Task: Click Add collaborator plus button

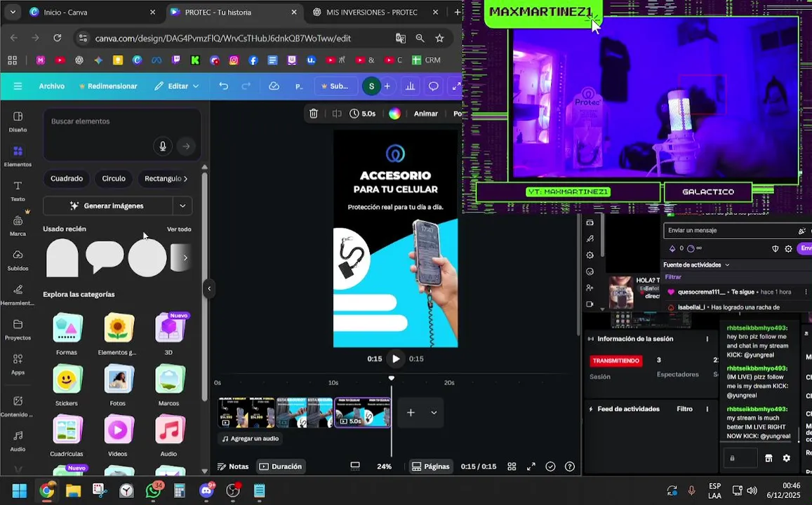Action: [x=387, y=86]
